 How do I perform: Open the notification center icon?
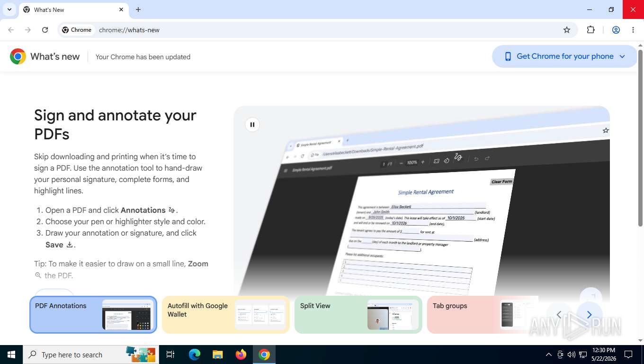click(x=628, y=355)
